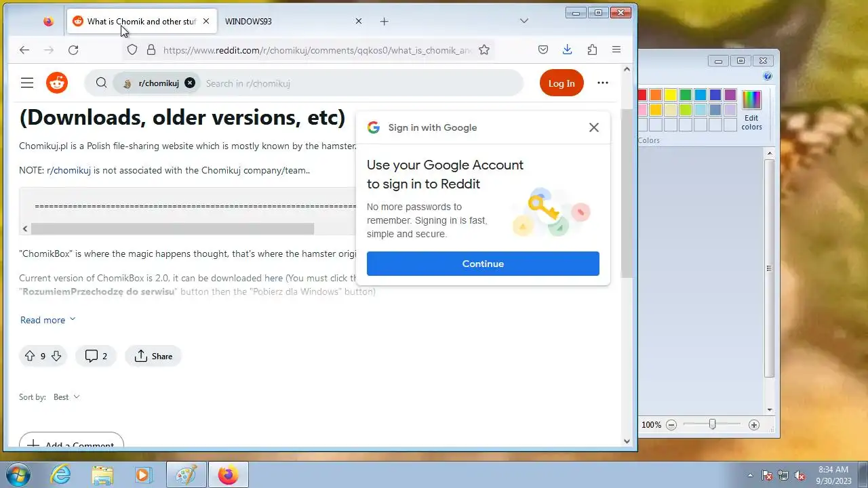The width and height of the screenshot is (868, 488).
Task: Click the shield tracking protection icon
Action: 132,49
